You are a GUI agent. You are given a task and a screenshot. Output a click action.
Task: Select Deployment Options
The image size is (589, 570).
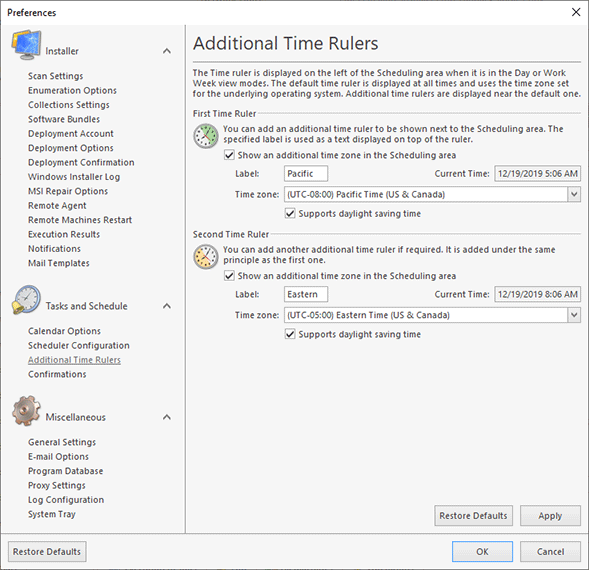point(71,148)
